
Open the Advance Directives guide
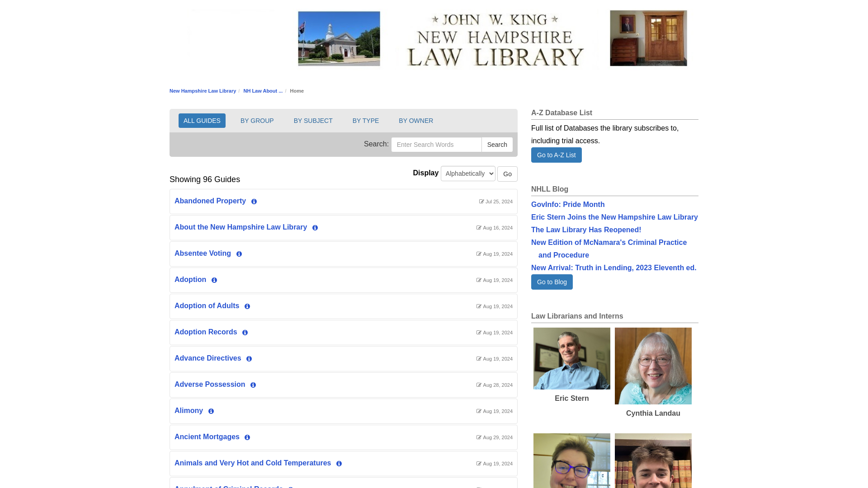tap(208, 358)
